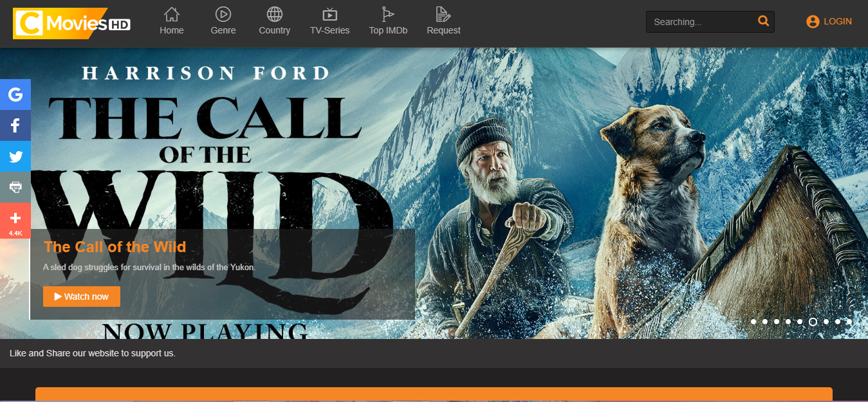Click the Print icon in sidebar
The image size is (868, 402).
click(x=15, y=187)
